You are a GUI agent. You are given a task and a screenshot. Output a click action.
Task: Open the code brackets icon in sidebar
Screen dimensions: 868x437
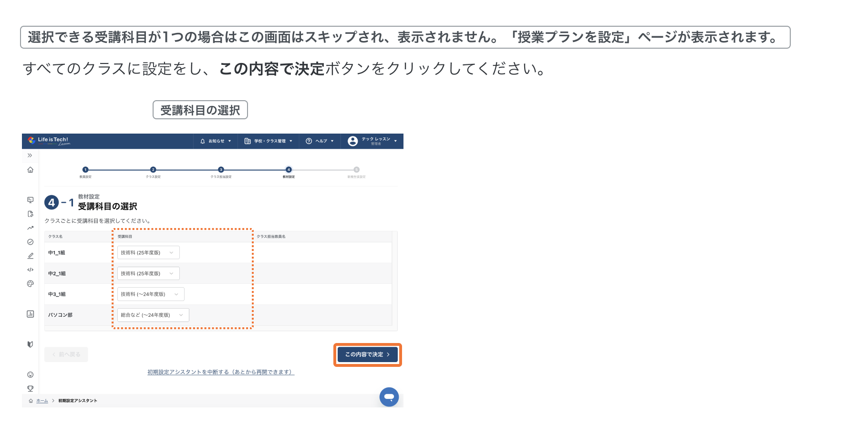(31, 270)
